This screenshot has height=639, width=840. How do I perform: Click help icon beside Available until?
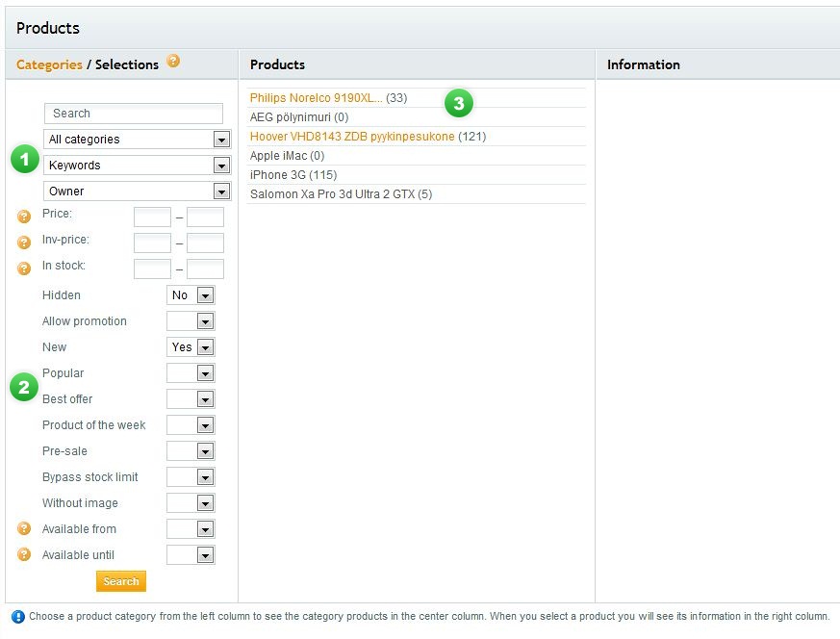click(x=24, y=554)
